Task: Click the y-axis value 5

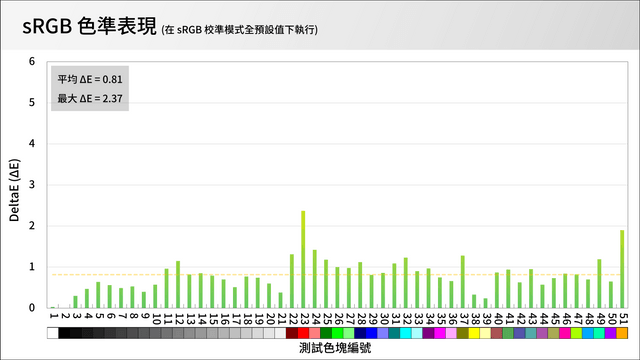Action: coord(32,102)
